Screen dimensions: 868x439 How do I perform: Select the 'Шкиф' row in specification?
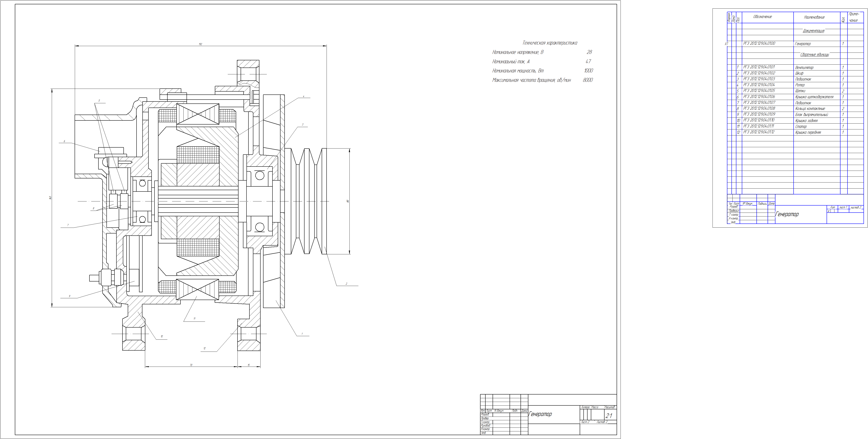click(x=799, y=73)
